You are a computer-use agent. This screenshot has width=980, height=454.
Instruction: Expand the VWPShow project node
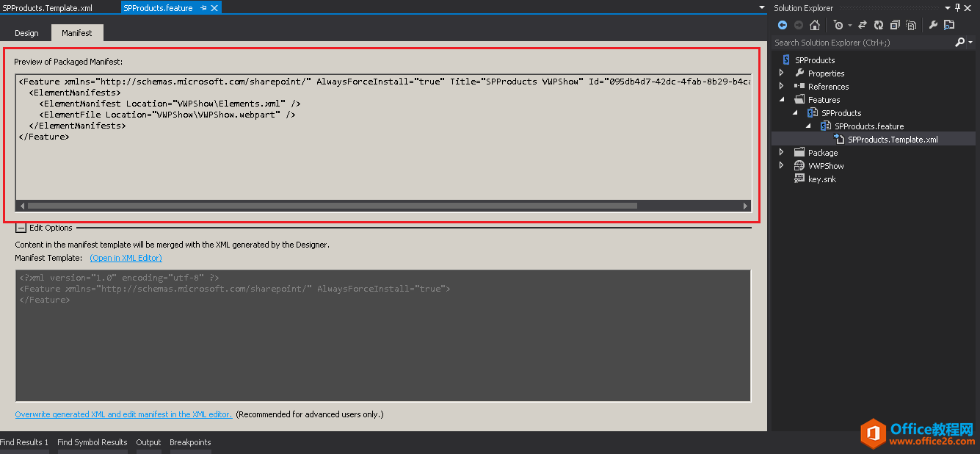tap(781, 165)
